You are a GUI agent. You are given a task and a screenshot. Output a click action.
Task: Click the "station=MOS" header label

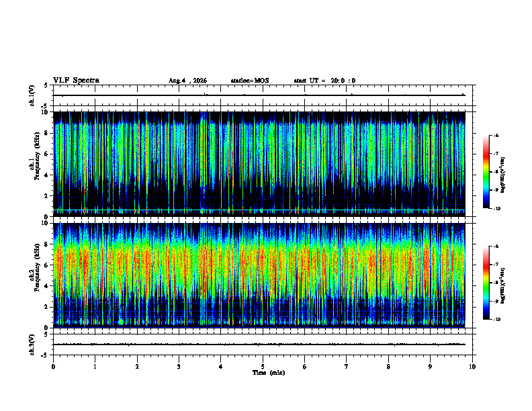(x=250, y=81)
